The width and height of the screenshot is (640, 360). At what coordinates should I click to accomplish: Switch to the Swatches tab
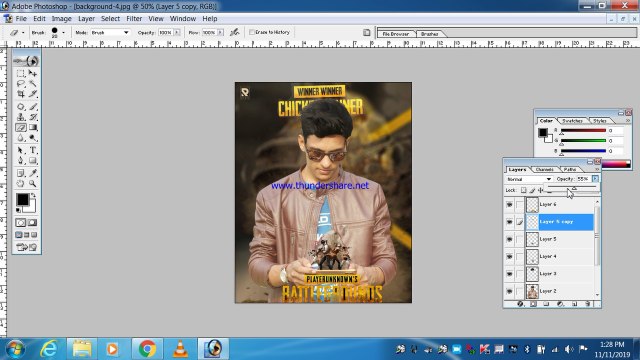[x=572, y=121]
